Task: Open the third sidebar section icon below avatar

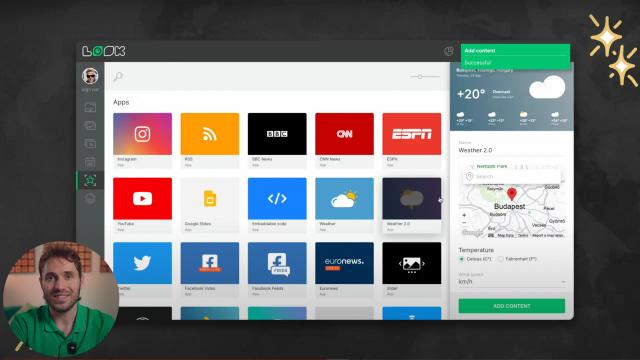Action: point(90,144)
